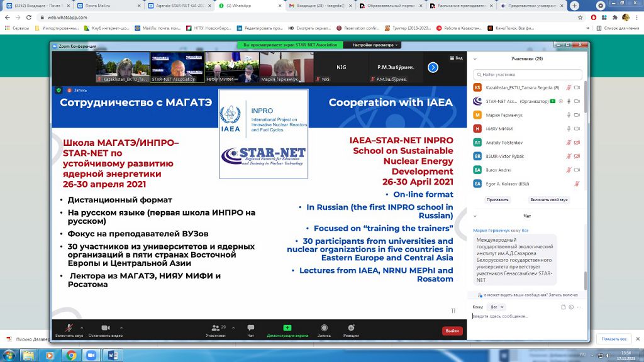Start Демонстрация экрана screen share
This screenshot has width=644, height=362.
pyautogui.click(x=287, y=330)
